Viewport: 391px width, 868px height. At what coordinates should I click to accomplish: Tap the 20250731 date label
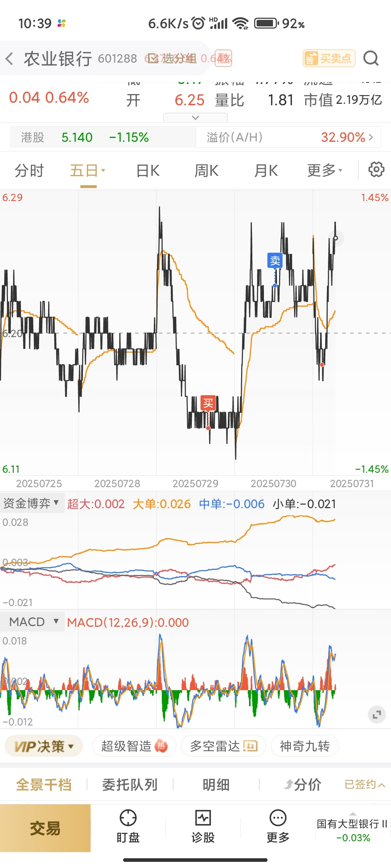pos(352,484)
